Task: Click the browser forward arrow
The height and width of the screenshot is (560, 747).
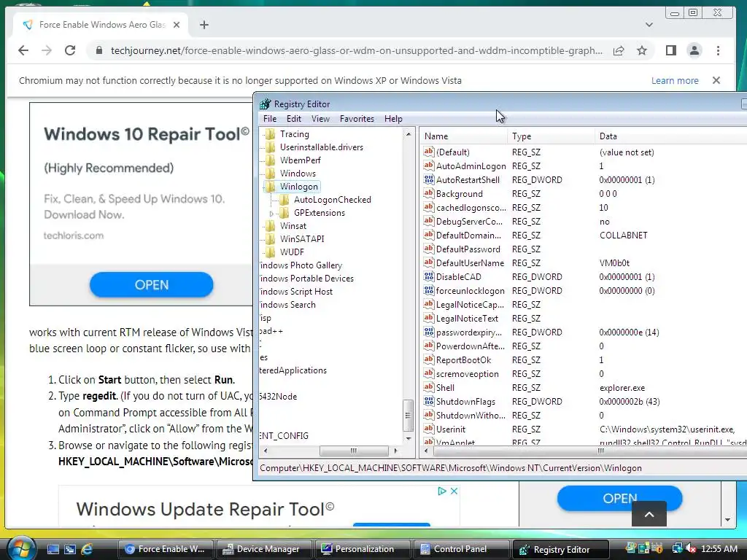Action: click(46, 50)
